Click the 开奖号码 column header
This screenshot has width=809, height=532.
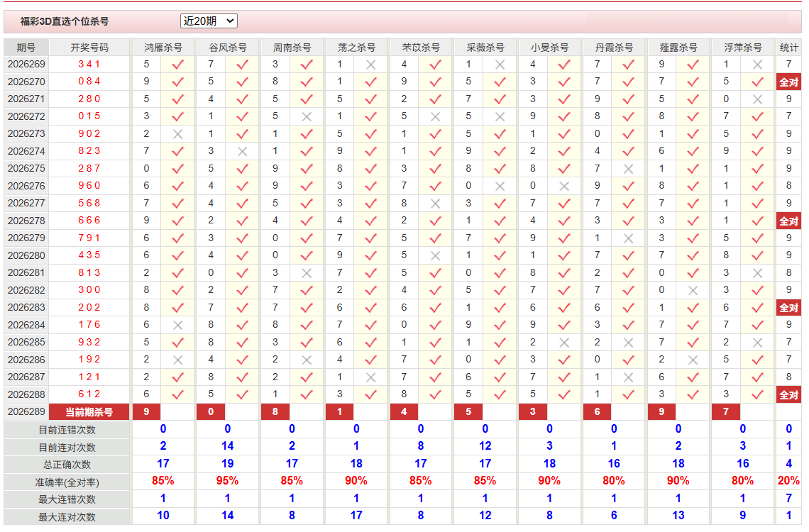point(89,48)
